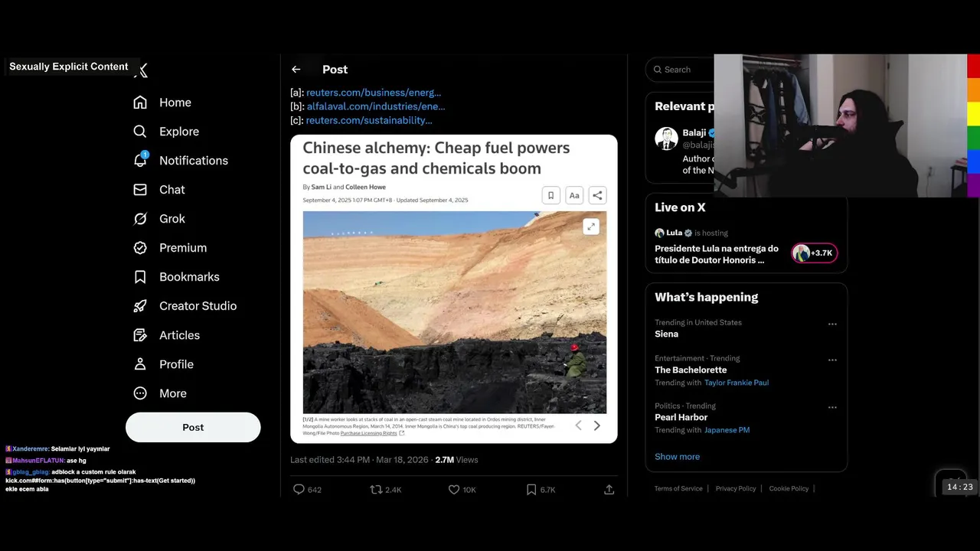Open the reuters.com/business/energ link
Screen dimensions: 980x551
coord(374,93)
